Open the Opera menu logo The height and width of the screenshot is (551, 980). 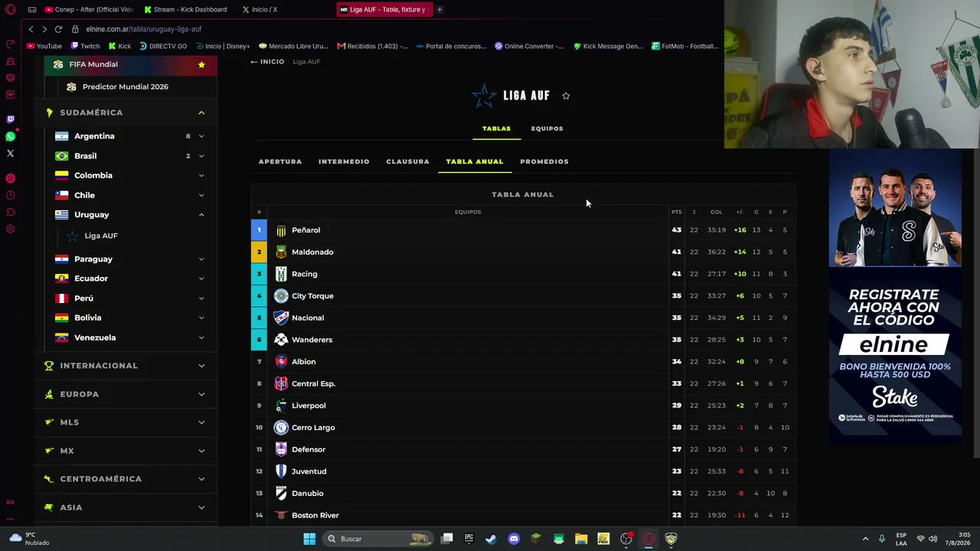coord(11,10)
